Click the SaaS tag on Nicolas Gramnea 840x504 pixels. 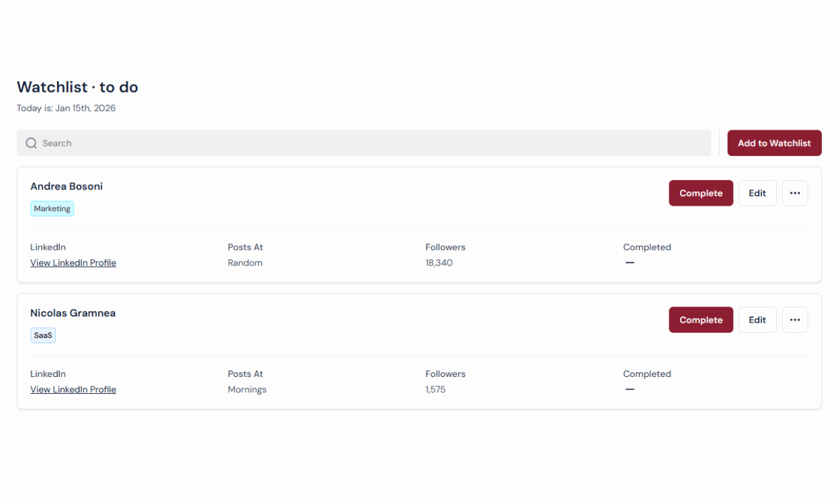pyautogui.click(x=43, y=335)
